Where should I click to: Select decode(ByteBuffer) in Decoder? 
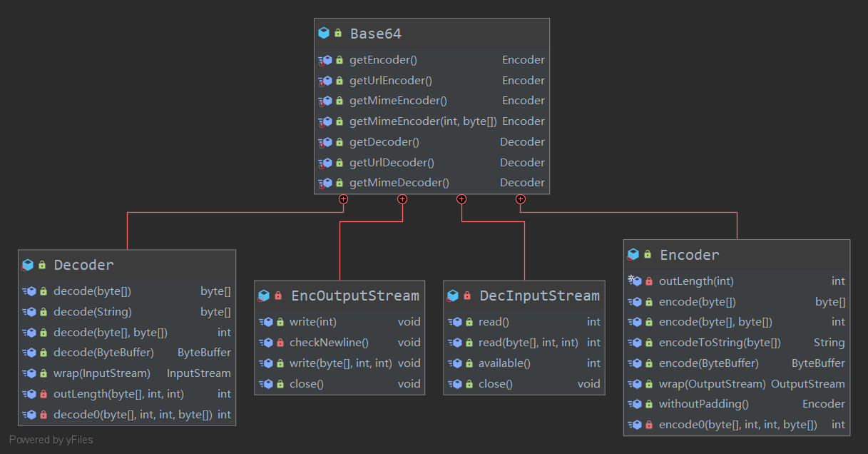[103, 353]
